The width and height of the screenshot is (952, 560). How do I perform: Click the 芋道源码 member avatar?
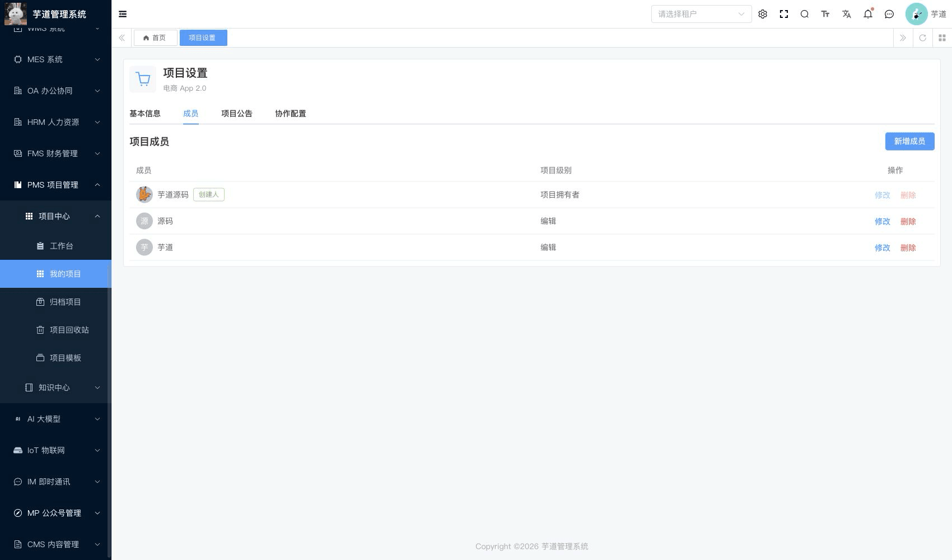click(144, 194)
